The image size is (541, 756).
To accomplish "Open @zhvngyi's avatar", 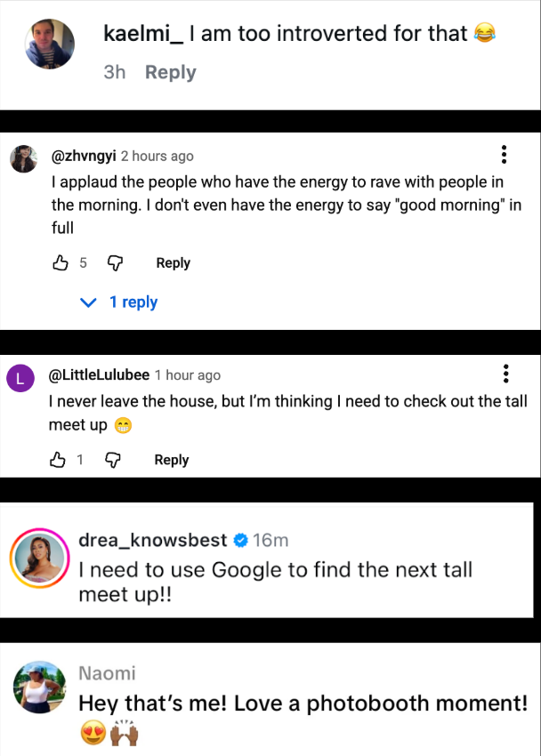I will [x=24, y=158].
